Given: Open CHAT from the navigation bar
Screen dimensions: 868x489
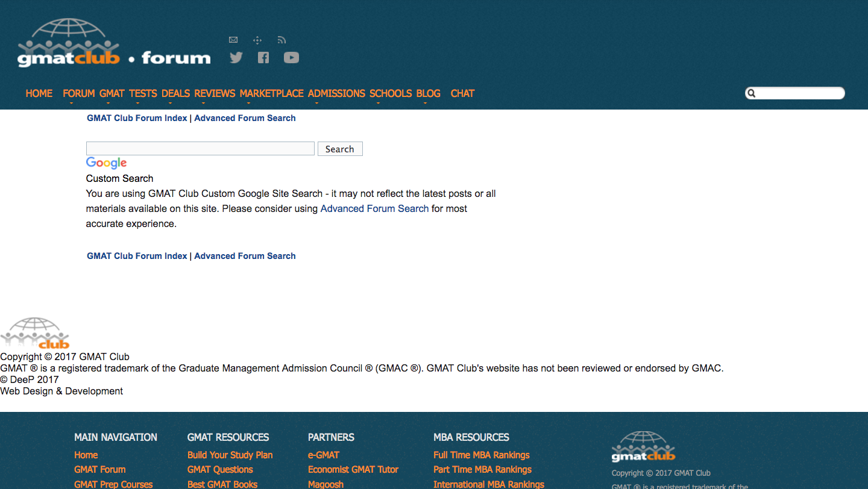Looking at the screenshot, I should [x=462, y=94].
